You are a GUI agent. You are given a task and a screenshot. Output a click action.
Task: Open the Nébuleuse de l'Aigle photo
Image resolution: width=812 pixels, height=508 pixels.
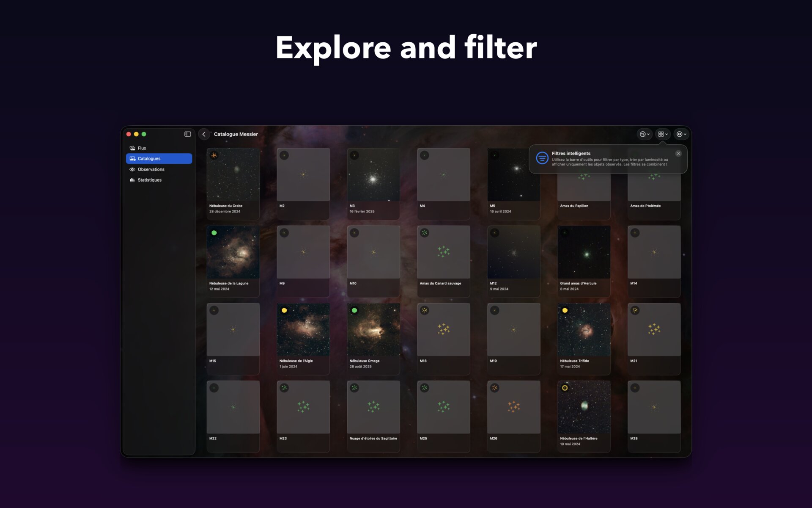pos(303,329)
